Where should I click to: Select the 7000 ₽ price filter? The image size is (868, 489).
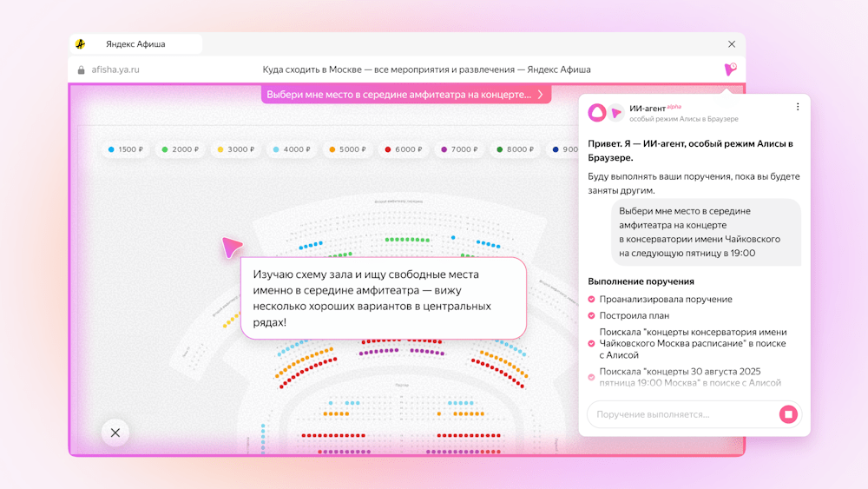pos(459,149)
